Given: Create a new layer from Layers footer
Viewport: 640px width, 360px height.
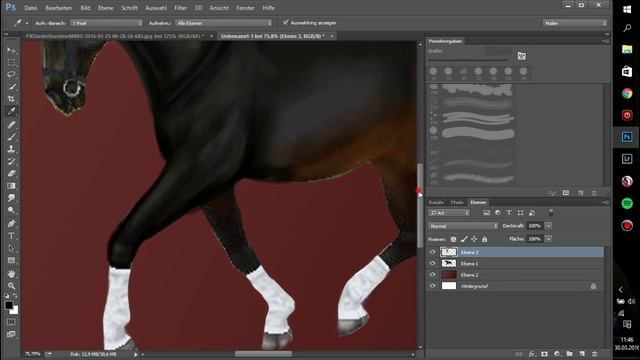Looking at the screenshot, I should (x=582, y=354).
